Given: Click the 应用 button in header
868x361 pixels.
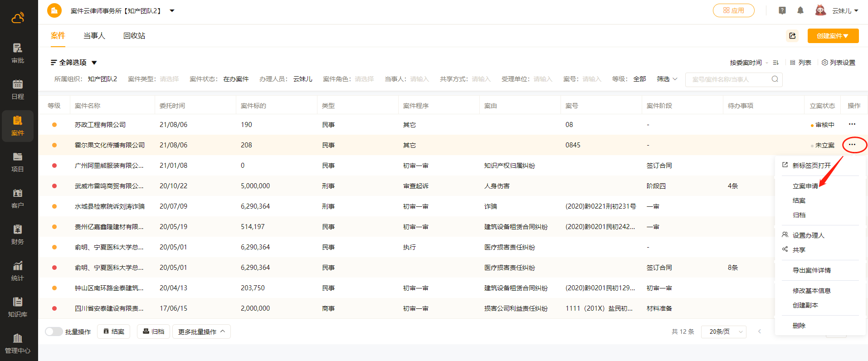Looking at the screenshot, I should click(x=733, y=10).
